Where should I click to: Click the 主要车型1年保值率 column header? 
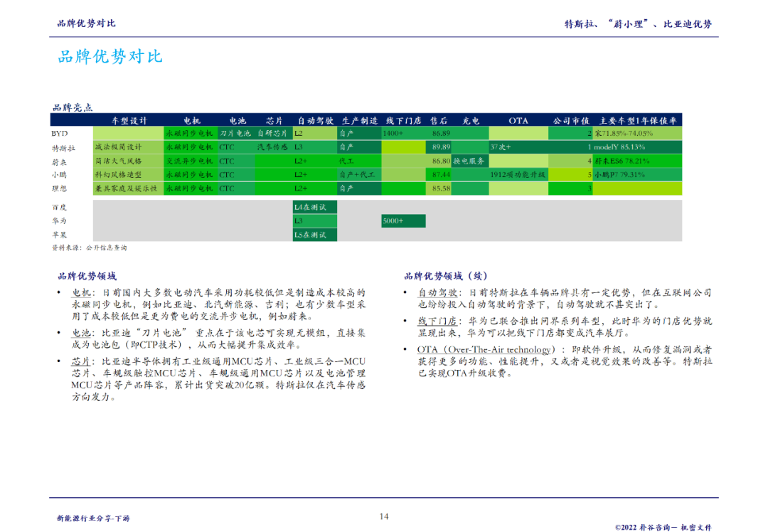638,120
